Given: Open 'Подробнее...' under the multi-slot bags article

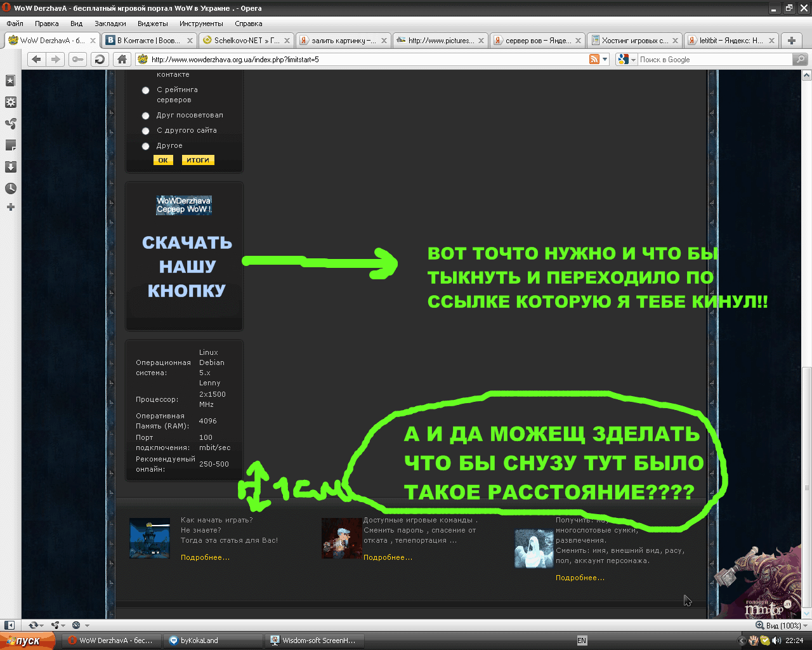Looking at the screenshot, I should [x=580, y=578].
